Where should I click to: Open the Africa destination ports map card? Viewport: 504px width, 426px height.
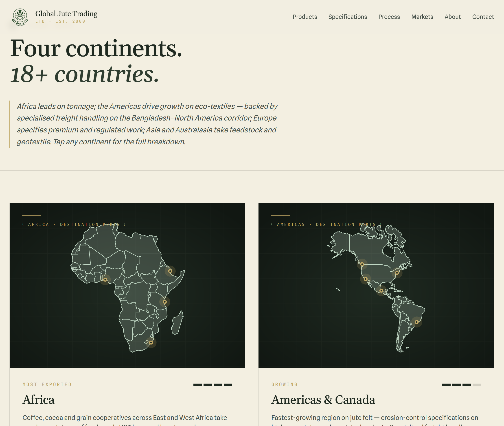coord(127,285)
